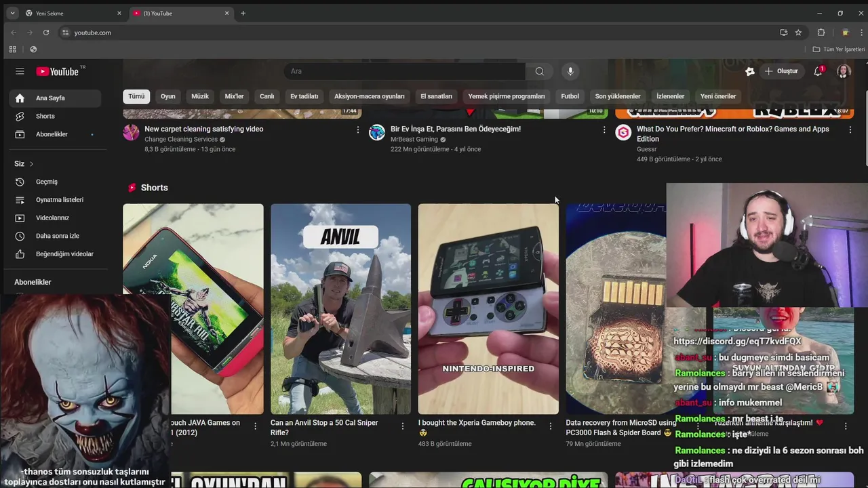
Task: Open the Xperia Gameboy phone short thumbnail
Action: pos(488,309)
